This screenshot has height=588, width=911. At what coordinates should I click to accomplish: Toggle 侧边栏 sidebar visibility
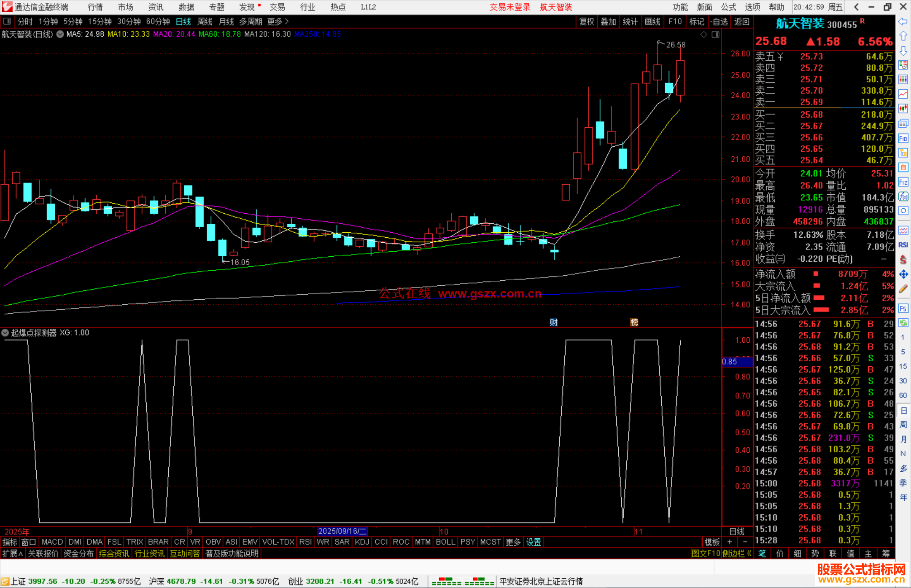pyautogui.click(x=736, y=553)
